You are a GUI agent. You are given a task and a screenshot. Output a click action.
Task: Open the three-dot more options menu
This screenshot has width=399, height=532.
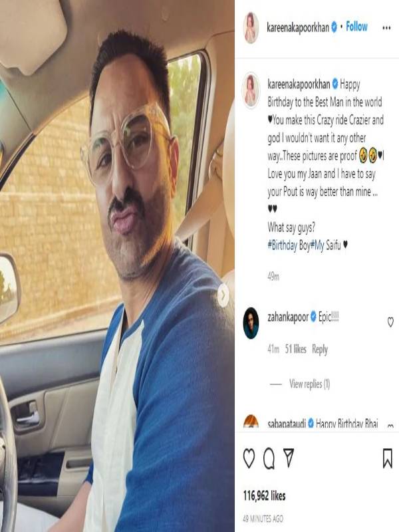386,28
